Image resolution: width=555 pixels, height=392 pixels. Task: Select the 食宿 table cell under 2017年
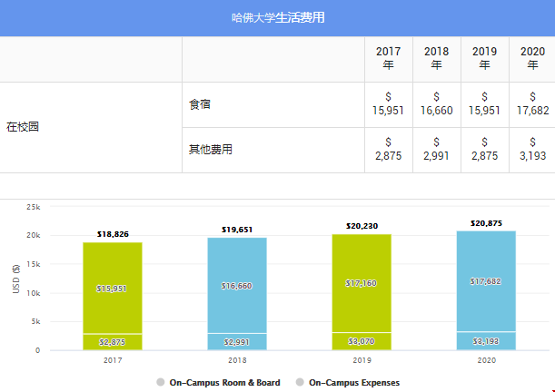pos(389,104)
